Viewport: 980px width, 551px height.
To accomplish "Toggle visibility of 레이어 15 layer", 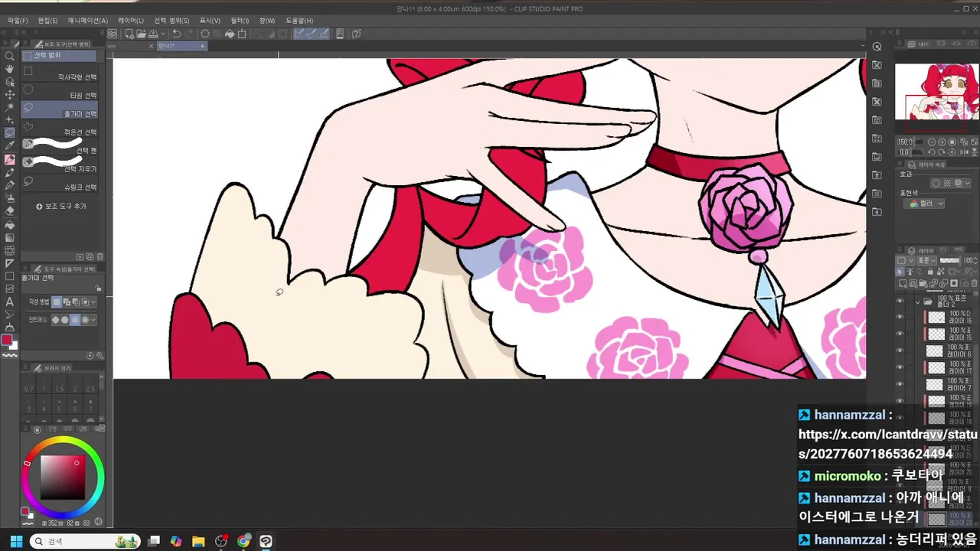I will pos(900,334).
